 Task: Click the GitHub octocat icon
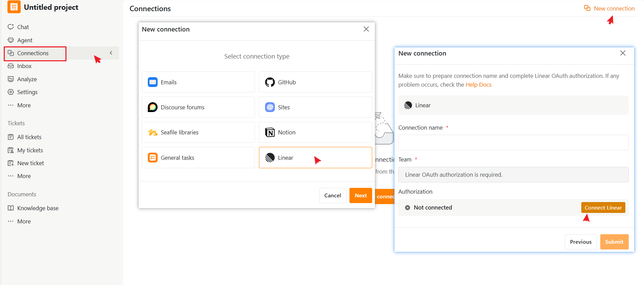[270, 82]
